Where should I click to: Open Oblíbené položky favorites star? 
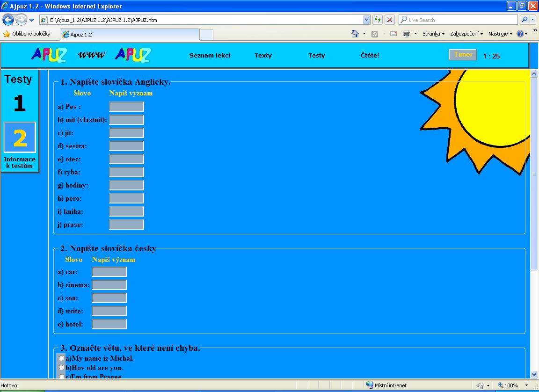[x=27, y=34]
